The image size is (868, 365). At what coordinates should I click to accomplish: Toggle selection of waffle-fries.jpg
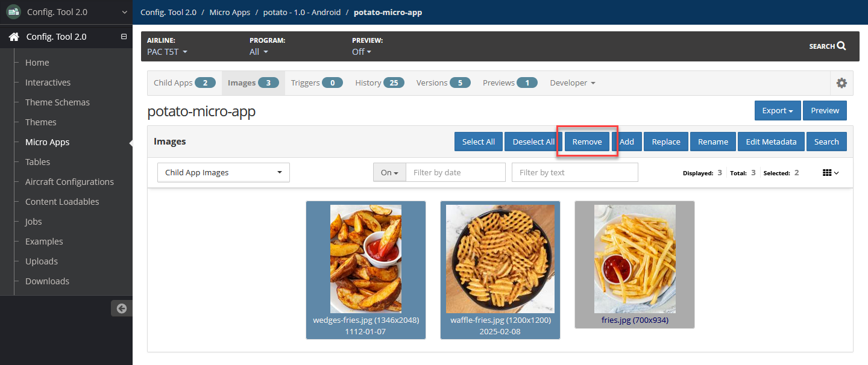click(500, 270)
